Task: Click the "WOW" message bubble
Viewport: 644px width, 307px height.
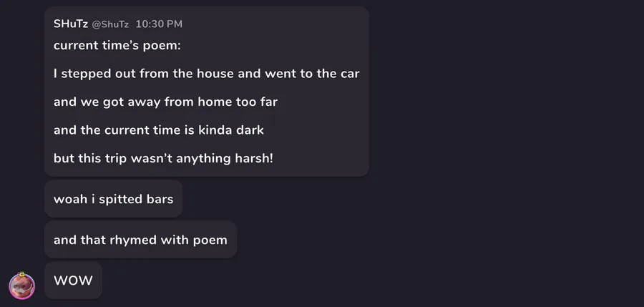Action: tap(73, 281)
